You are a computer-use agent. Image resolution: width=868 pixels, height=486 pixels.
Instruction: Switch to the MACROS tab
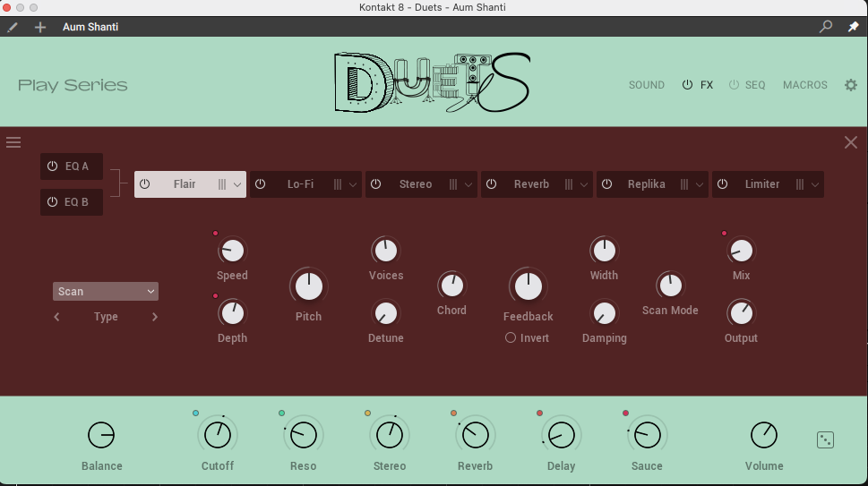click(x=805, y=85)
